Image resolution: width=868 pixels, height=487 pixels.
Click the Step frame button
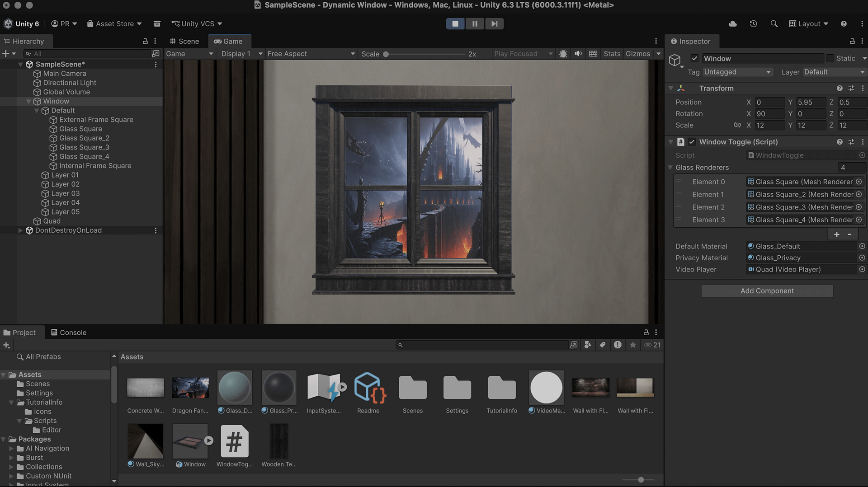[x=494, y=24]
